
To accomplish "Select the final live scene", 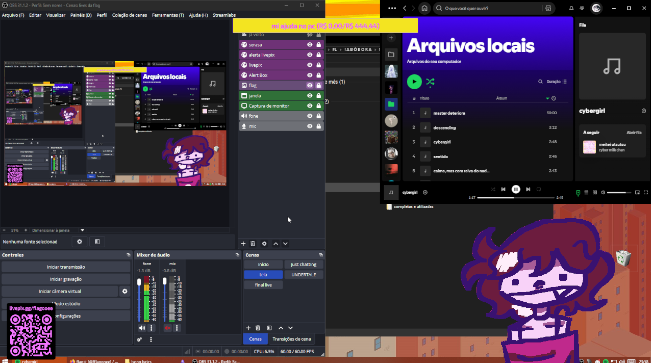I will [x=263, y=285].
